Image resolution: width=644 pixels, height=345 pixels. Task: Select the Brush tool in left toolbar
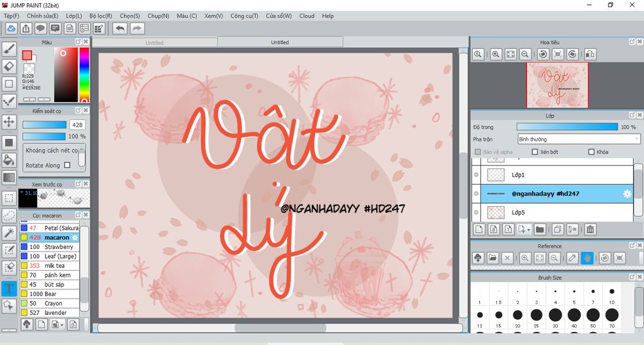(9, 49)
